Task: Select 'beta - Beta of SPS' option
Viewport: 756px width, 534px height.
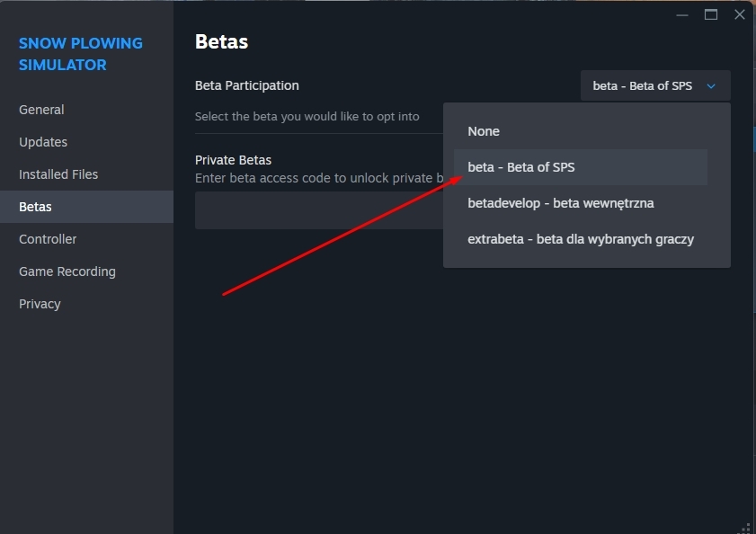Action: pyautogui.click(x=521, y=167)
